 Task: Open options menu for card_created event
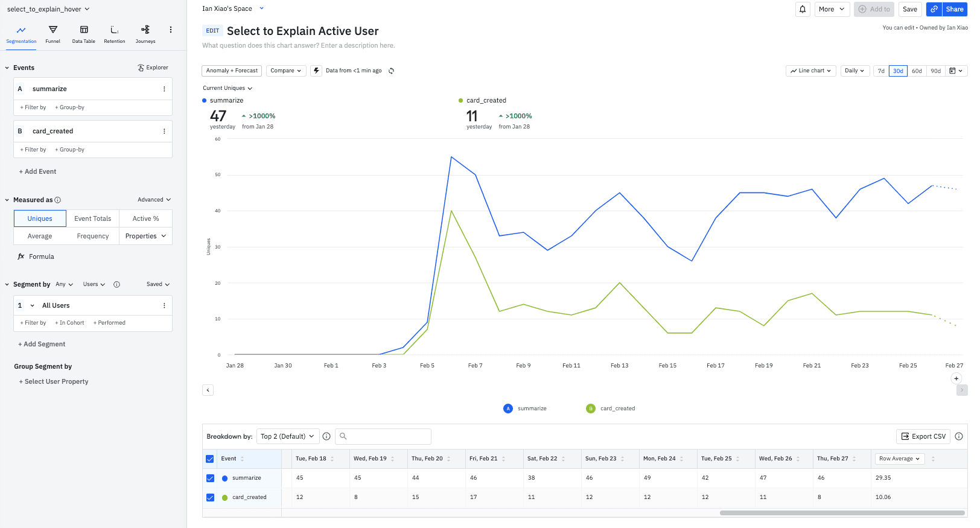coord(164,131)
